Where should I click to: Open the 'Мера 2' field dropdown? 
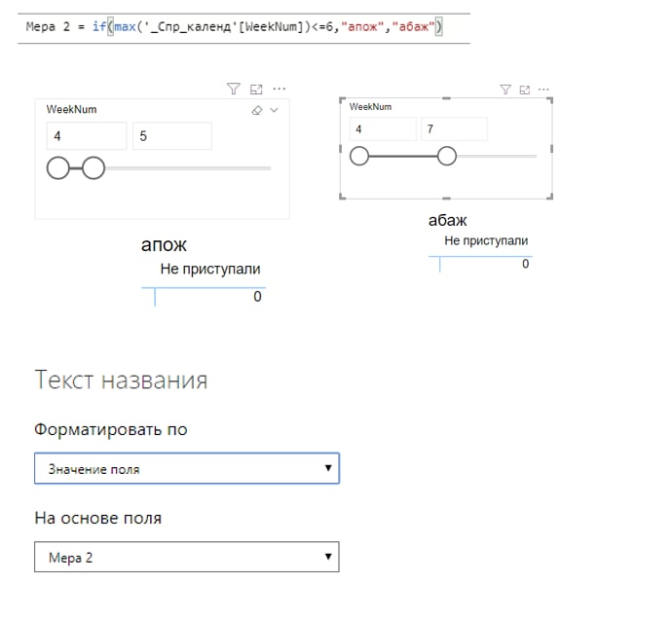187,557
